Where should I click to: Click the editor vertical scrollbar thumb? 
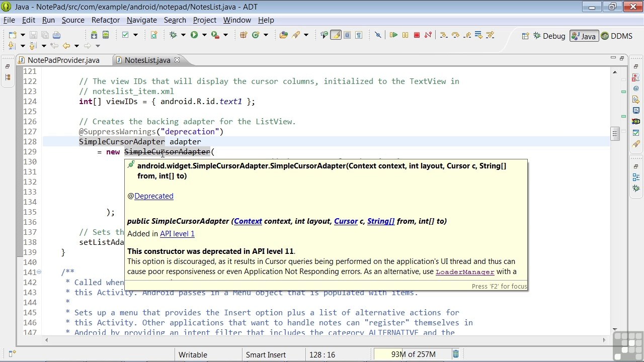(x=614, y=134)
